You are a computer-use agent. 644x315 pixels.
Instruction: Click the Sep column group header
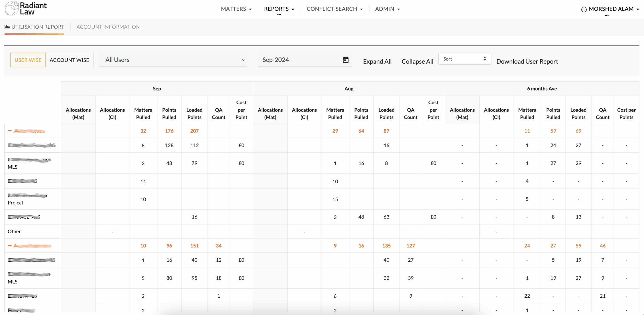(157, 88)
